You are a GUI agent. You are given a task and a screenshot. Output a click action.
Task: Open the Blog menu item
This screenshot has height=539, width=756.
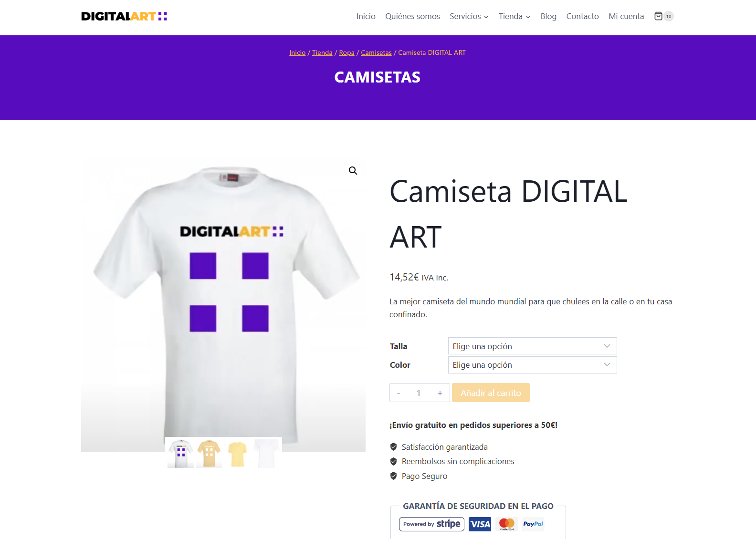(548, 16)
